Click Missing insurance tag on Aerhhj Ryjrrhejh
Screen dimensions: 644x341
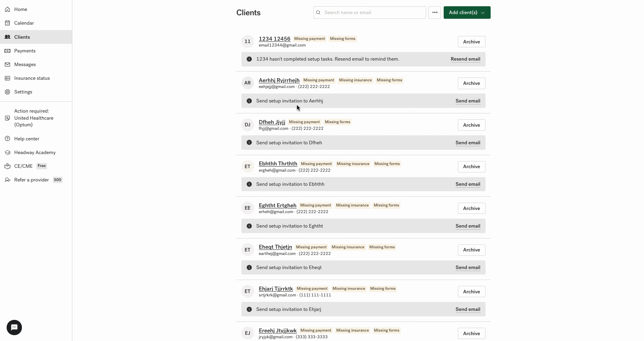[355, 80]
